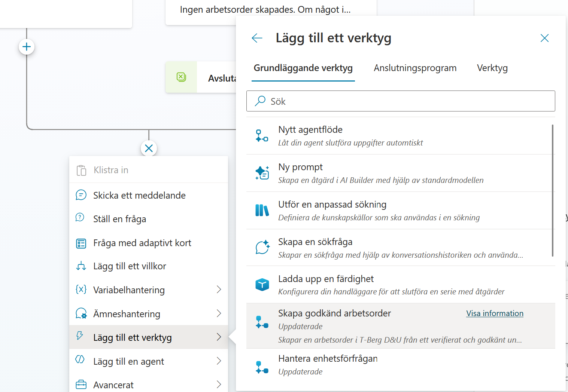The width and height of the screenshot is (568, 392).
Task: Click the Avancerat toolbox icon
Action: coord(81,385)
